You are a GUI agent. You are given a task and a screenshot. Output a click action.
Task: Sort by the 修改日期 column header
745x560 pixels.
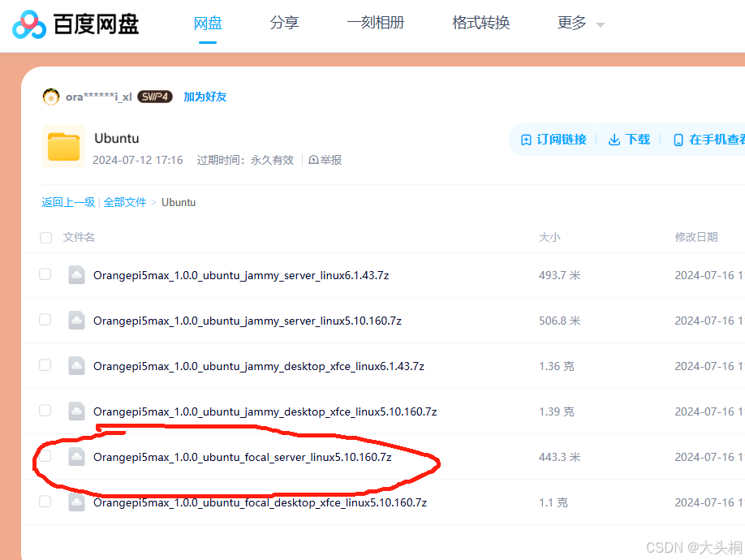click(696, 237)
